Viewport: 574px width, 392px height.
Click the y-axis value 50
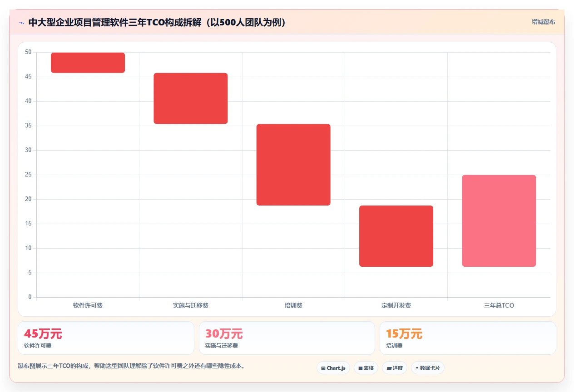[28, 52]
